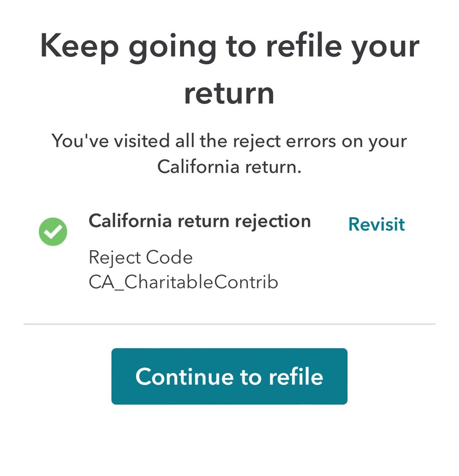
Task: Click the green checkmark icon
Action: pos(53,232)
